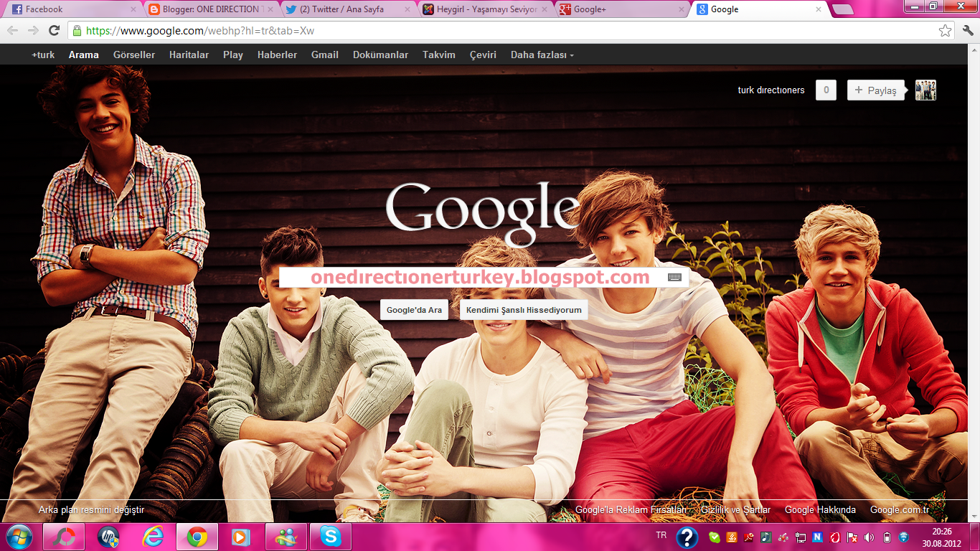Open Google'la Reklam Fırsatları link
The height and width of the screenshot is (551, 980).
(x=631, y=510)
